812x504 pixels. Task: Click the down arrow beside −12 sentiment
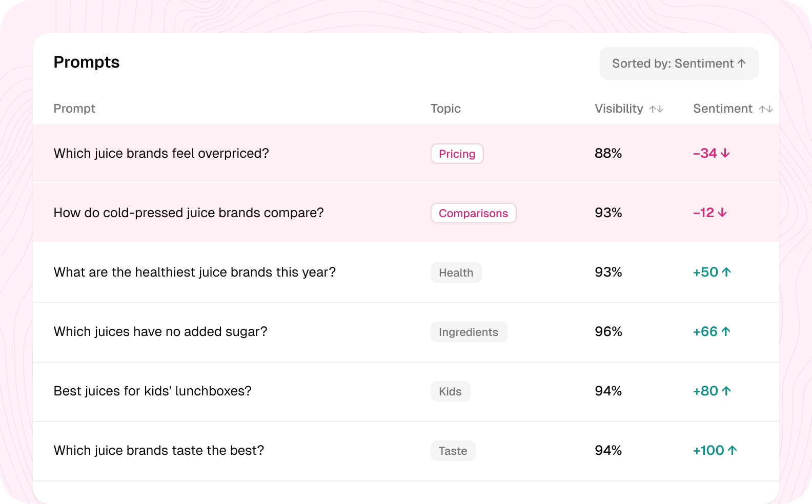coord(722,213)
